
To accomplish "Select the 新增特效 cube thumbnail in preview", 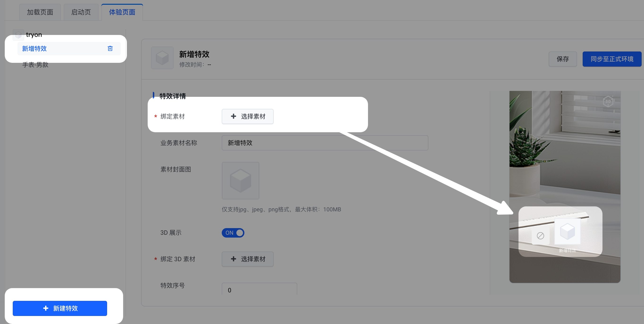I will 567,231.
